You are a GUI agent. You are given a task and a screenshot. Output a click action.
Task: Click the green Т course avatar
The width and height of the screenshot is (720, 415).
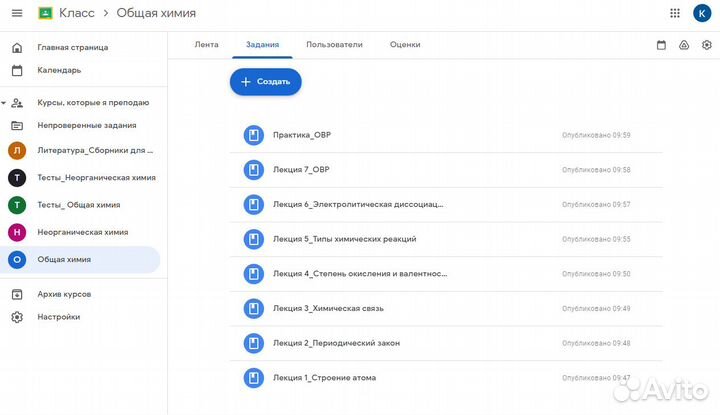[x=17, y=205]
